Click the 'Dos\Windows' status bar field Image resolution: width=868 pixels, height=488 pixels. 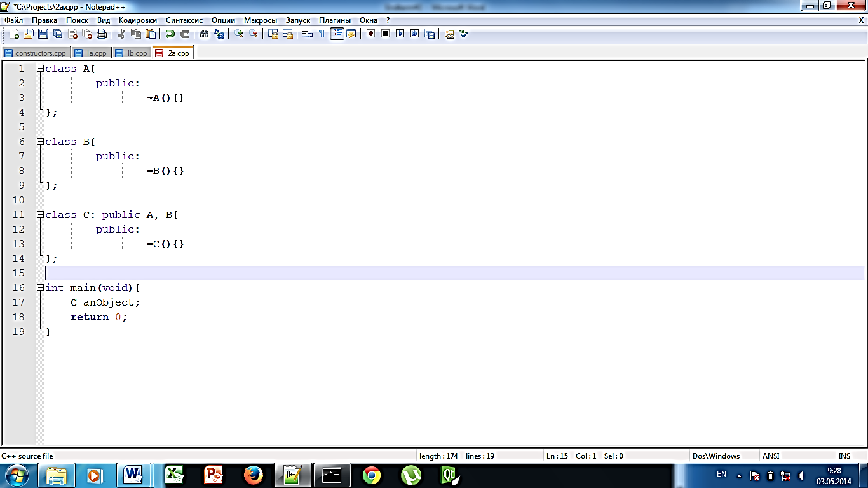pyautogui.click(x=725, y=456)
